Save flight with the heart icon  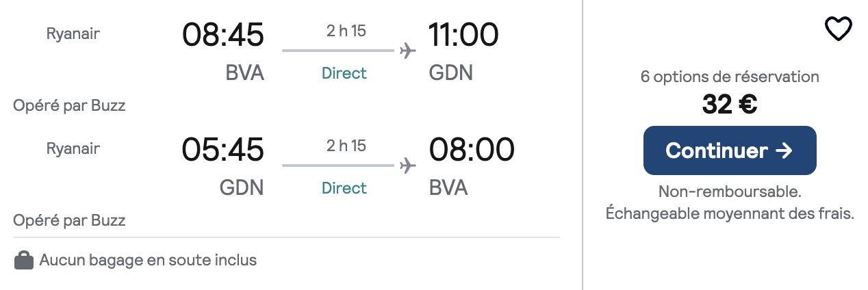pyautogui.click(x=838, y=29)
